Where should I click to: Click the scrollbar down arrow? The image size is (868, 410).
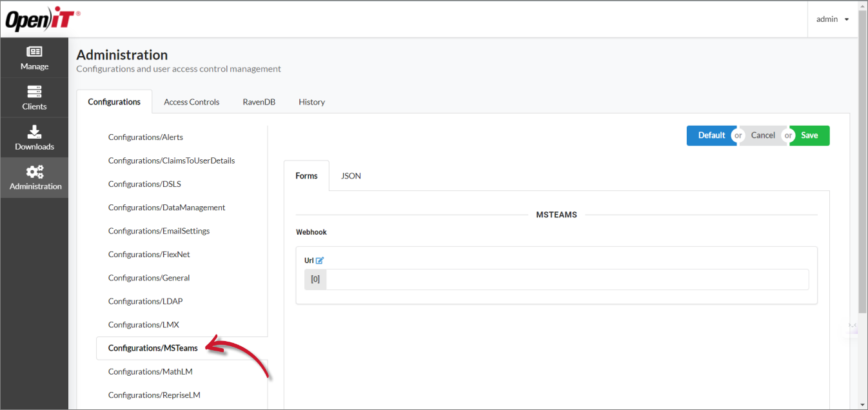[862, 404]
